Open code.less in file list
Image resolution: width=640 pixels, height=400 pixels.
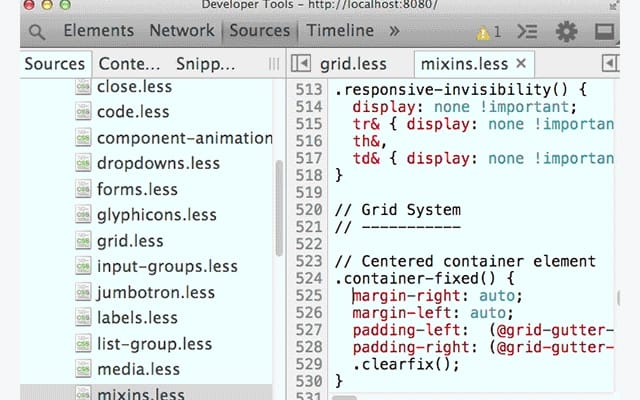pos(133,112)
